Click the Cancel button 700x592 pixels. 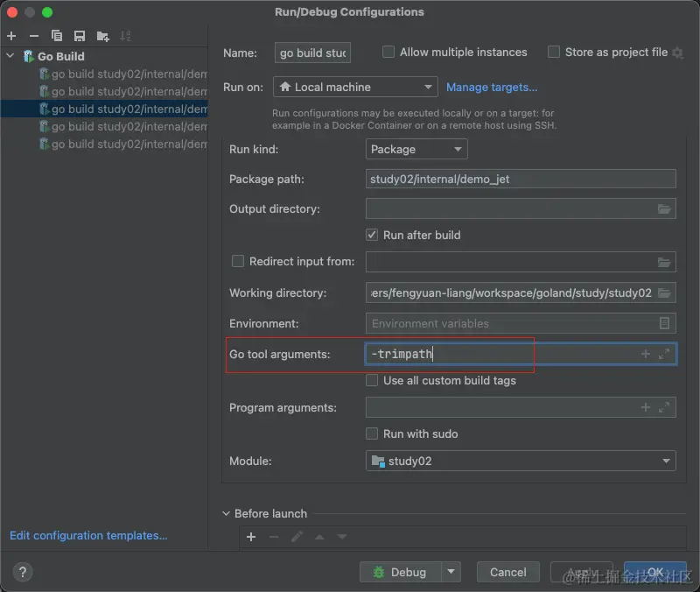508,572
